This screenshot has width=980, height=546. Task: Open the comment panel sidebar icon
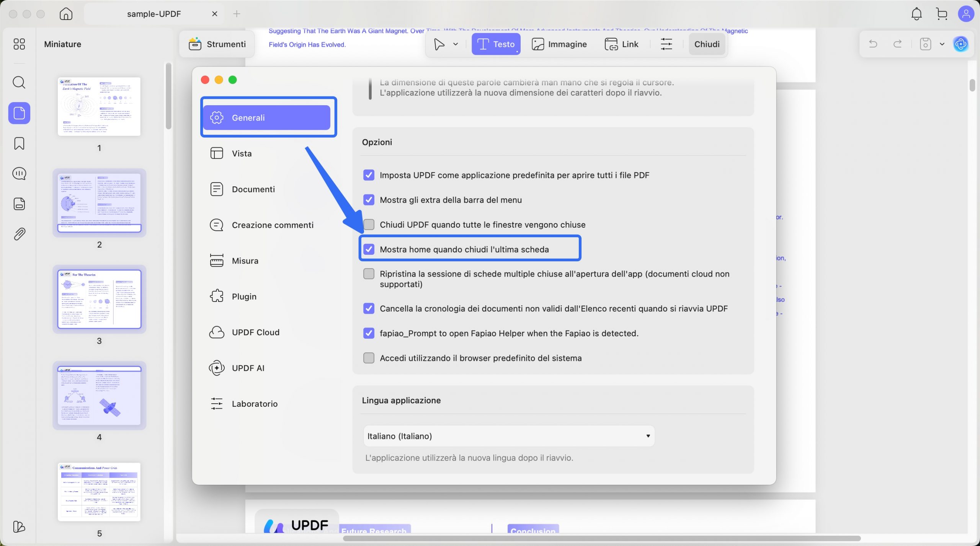[x=19, y=173]
